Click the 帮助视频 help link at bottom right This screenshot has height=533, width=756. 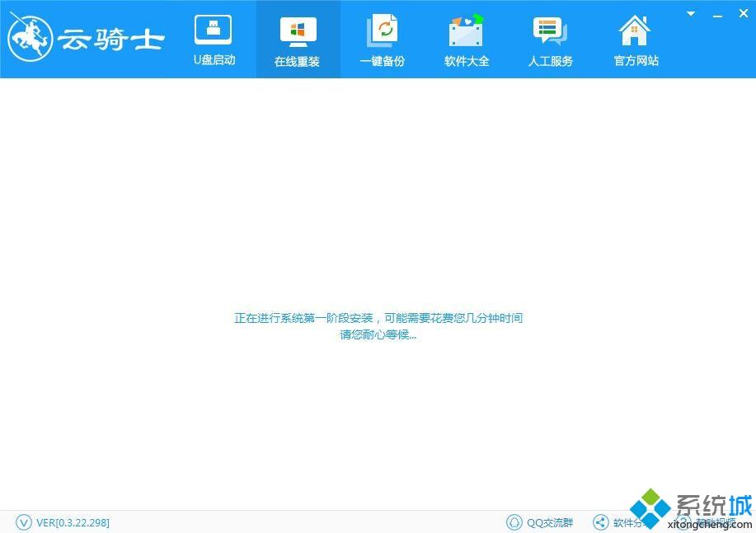pyautogui.click(x=714, y=522)
